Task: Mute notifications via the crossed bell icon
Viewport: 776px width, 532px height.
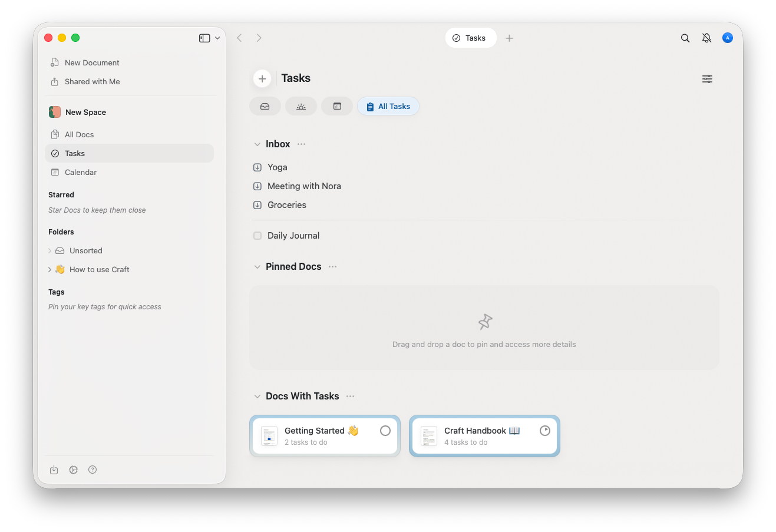Action: click(706, 37)
